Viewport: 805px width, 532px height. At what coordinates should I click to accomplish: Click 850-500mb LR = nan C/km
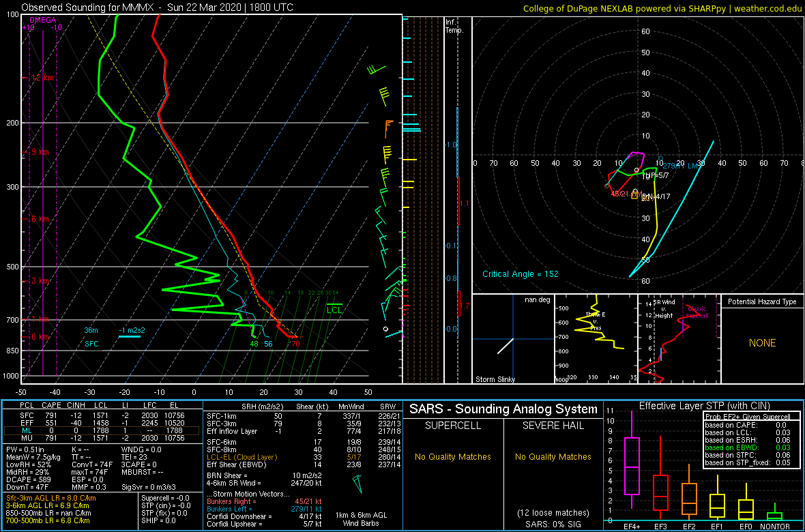point(48,514)
